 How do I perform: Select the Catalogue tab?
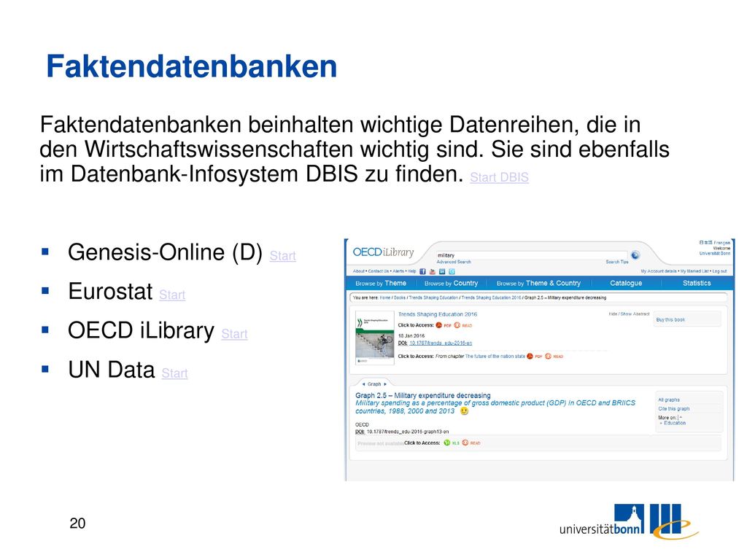(x=626, y=284)
